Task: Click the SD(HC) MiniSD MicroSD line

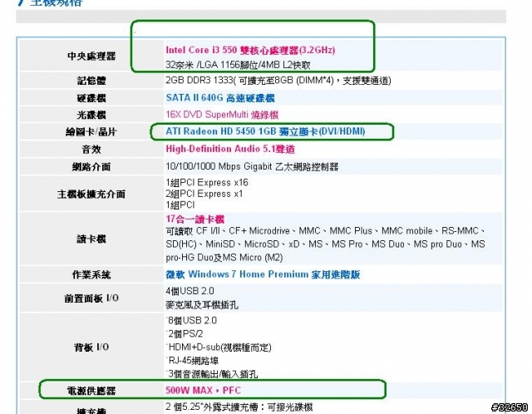Action: click(x=325, y=244)
